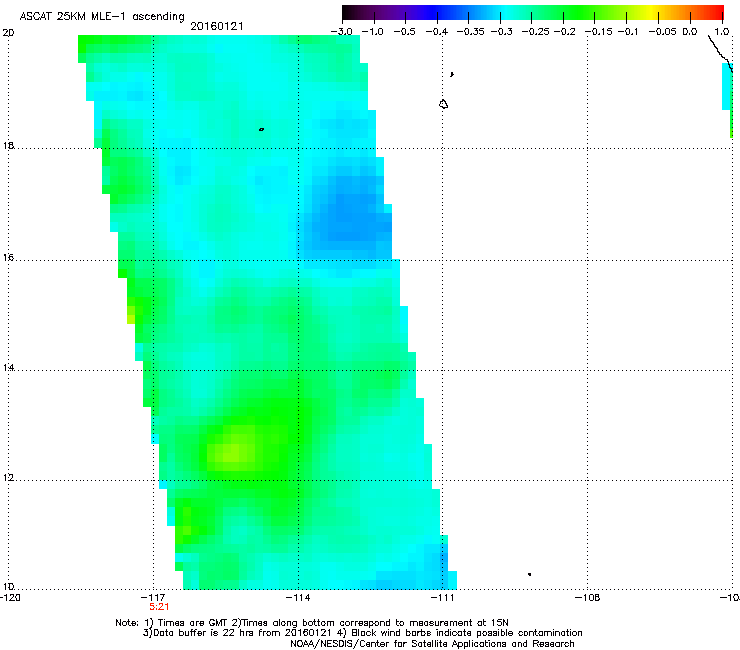This screenshot has width=740, height=650.
Task: Click the tiny island outline near -114.7, 18.3N
Action: pyautogui.click(x=261, y=129)
